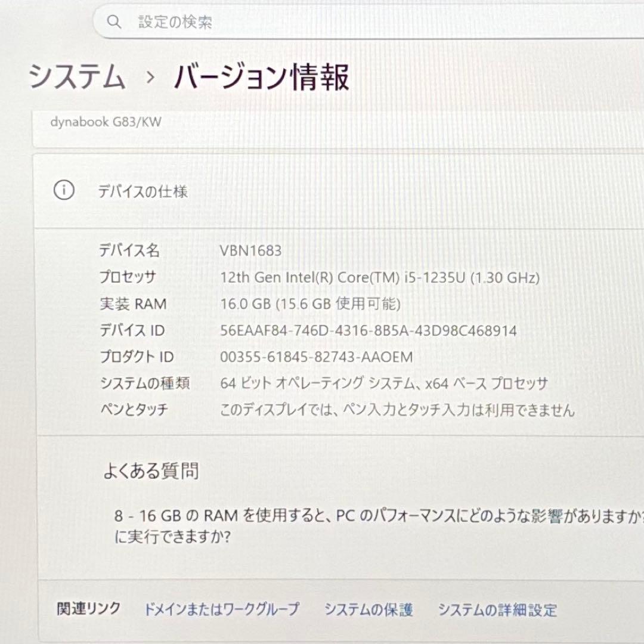Screen dimensions: 644x644
Task: Click the search magnifier icon
Action: coord(114,21)
